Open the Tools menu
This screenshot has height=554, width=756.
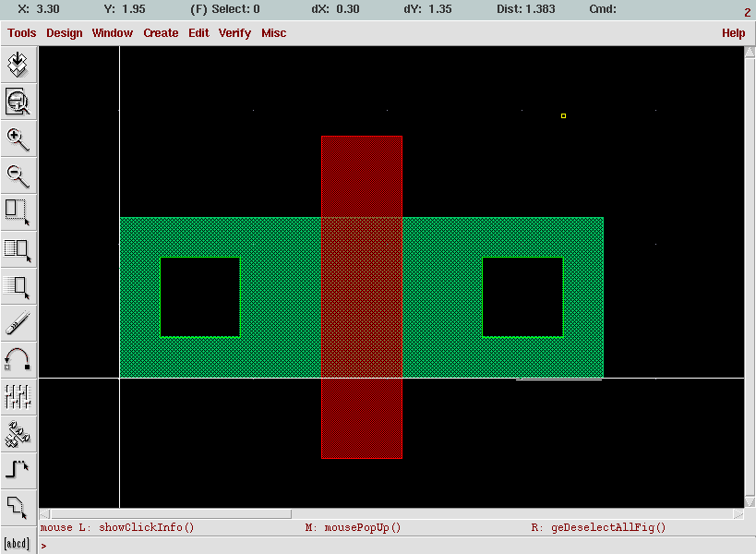[22, 33]
